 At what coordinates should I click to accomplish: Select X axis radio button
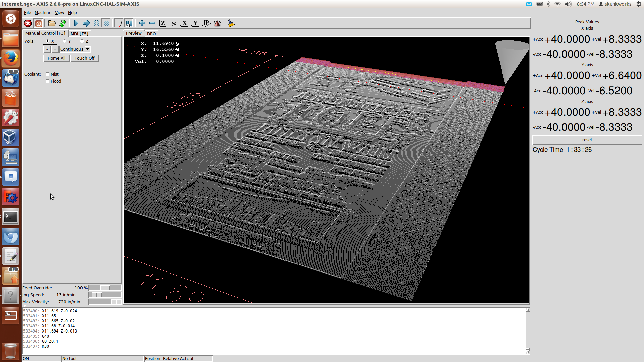[50, 41]
